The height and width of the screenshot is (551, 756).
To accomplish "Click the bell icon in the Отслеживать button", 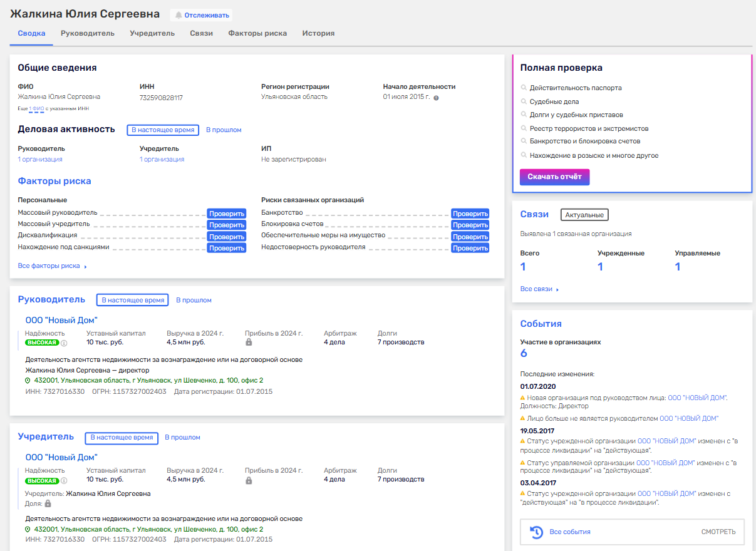I will (179, 15).
